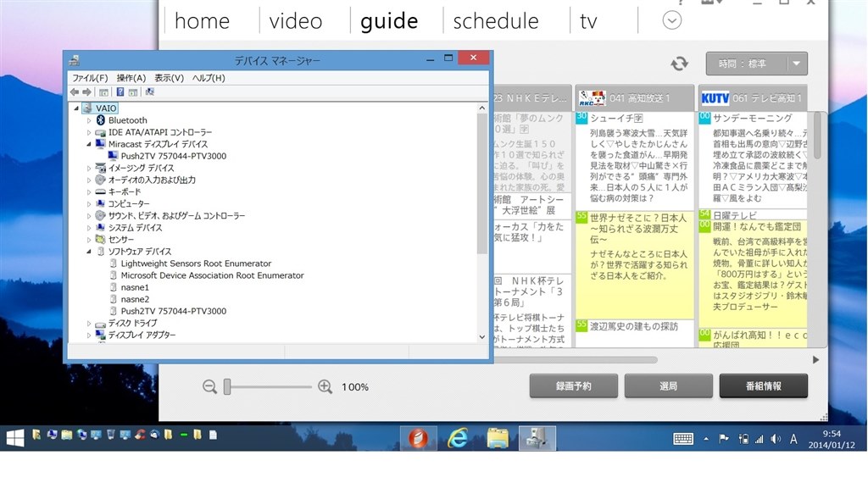Click the guide horizontal scroll right arrow

click(815, 359)
